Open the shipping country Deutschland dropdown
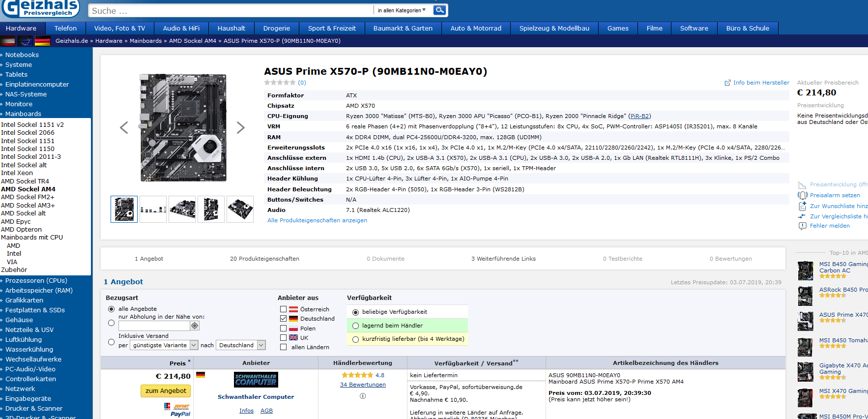Image resolution: width=868 pixels, height=419 pixels. [241, 345]
